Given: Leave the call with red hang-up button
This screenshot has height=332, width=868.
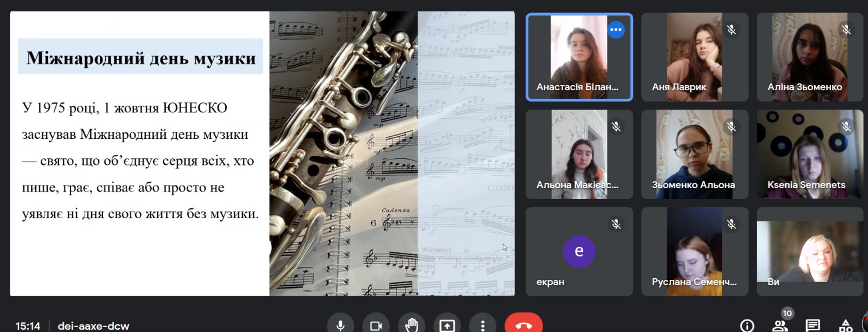Looking at the screenshot, I should pos(524,324).
